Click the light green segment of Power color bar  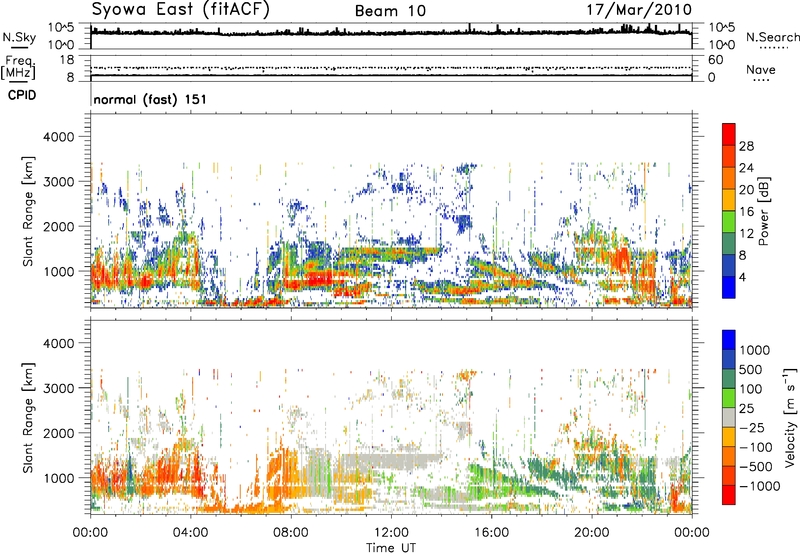point(729,222)
